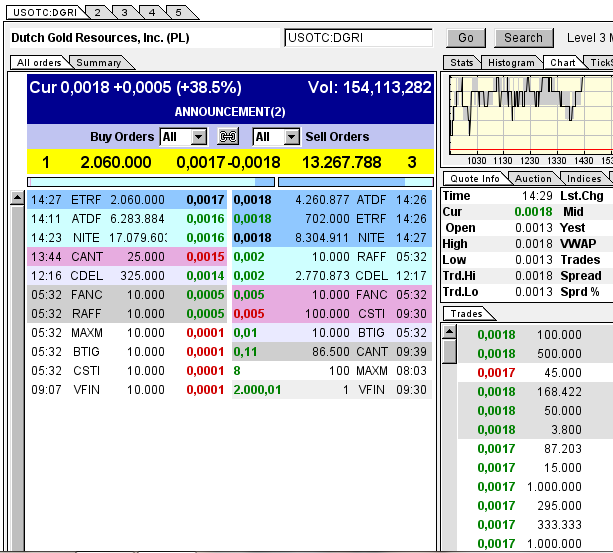The image size is (613, 553).
Task: Select ETRF sell order 702.000
Action: (332, 219)
